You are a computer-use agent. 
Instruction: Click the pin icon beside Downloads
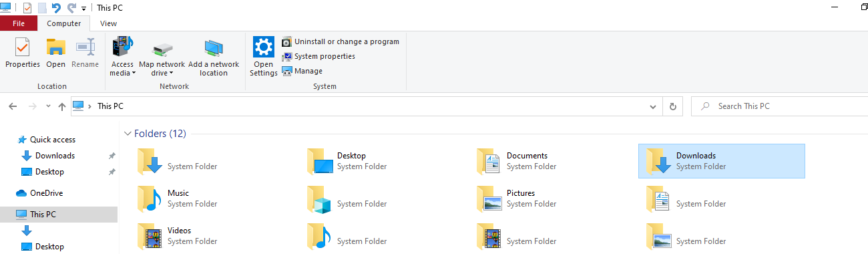(x=112, y=156)
